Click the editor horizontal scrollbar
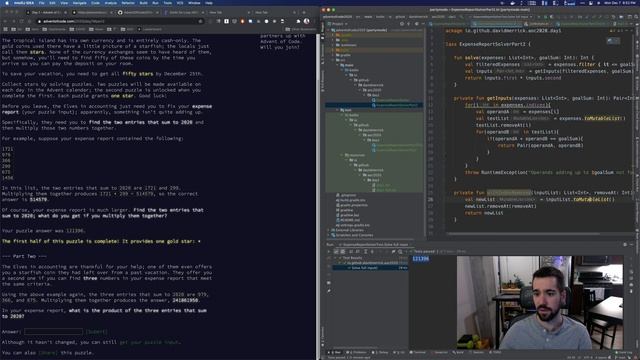This screenshot has width=640, height=360. pos(522,234)
